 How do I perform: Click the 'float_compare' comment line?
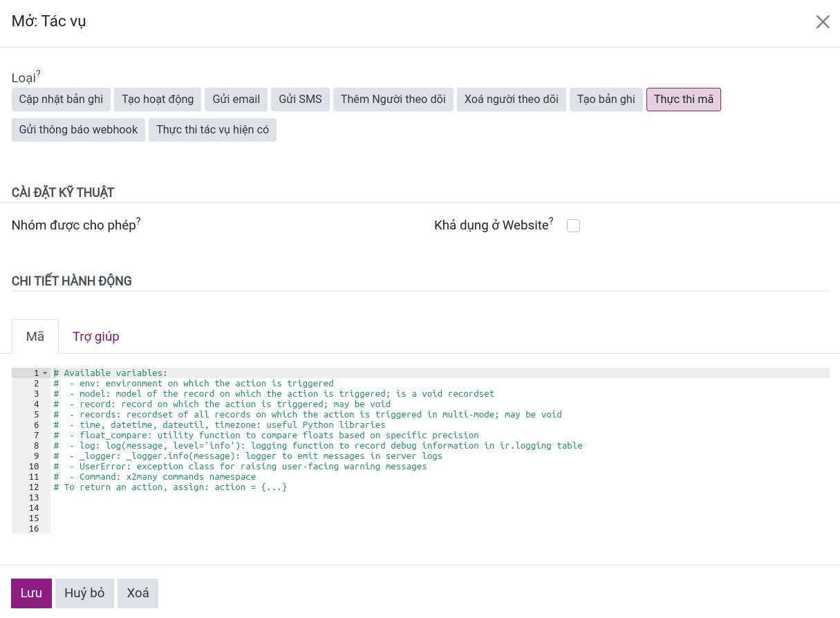point(266,436)
